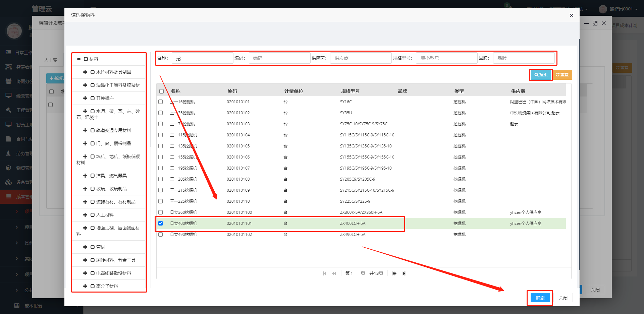Open 劳务管理 sidebar menu icon
Image resolution: width=644 pixels, height=314 pixels.
[x=9, y=153]
